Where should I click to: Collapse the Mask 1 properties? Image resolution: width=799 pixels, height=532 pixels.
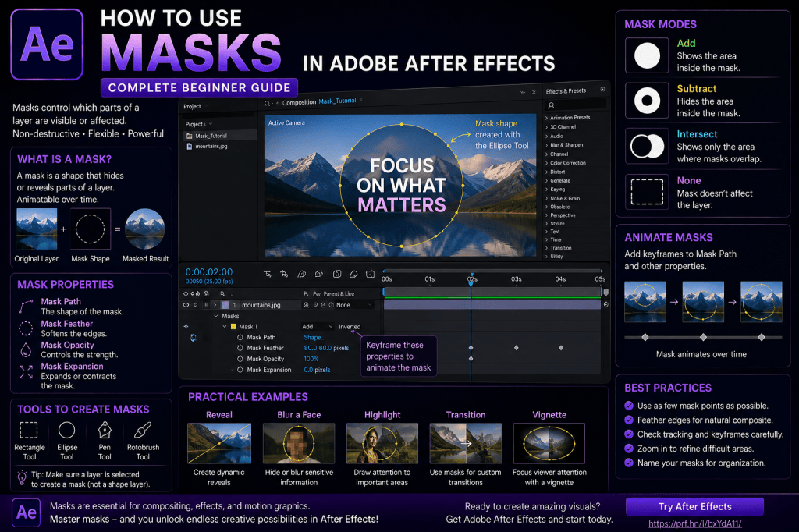[x=225, y=327]
